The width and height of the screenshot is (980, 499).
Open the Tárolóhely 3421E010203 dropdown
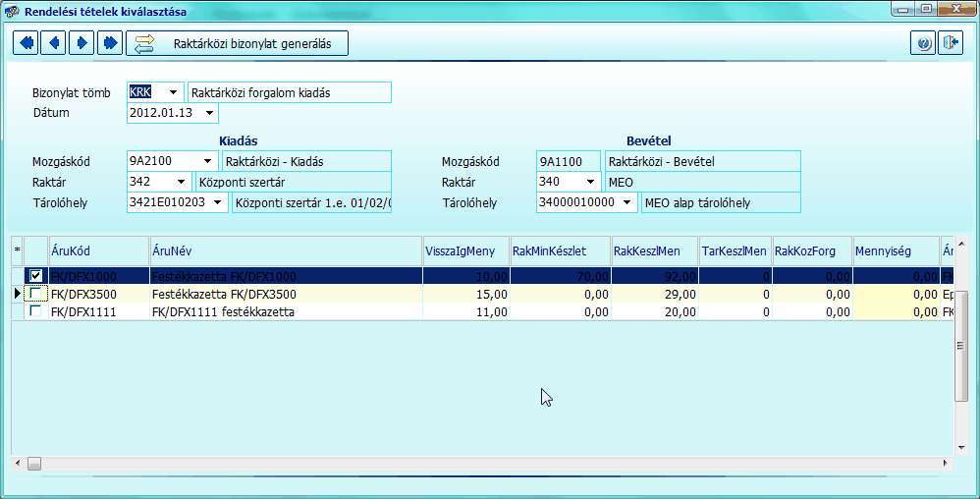tap(217, 202)
